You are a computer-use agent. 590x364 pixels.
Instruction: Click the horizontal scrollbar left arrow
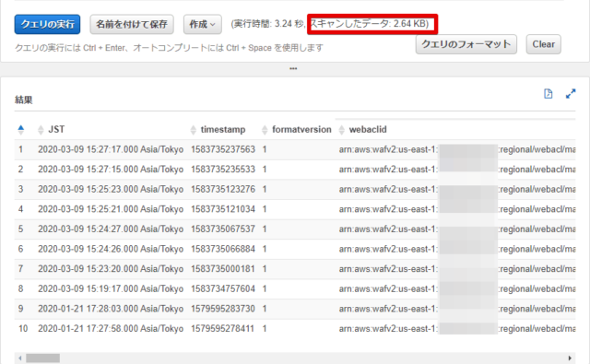point(20,358)
